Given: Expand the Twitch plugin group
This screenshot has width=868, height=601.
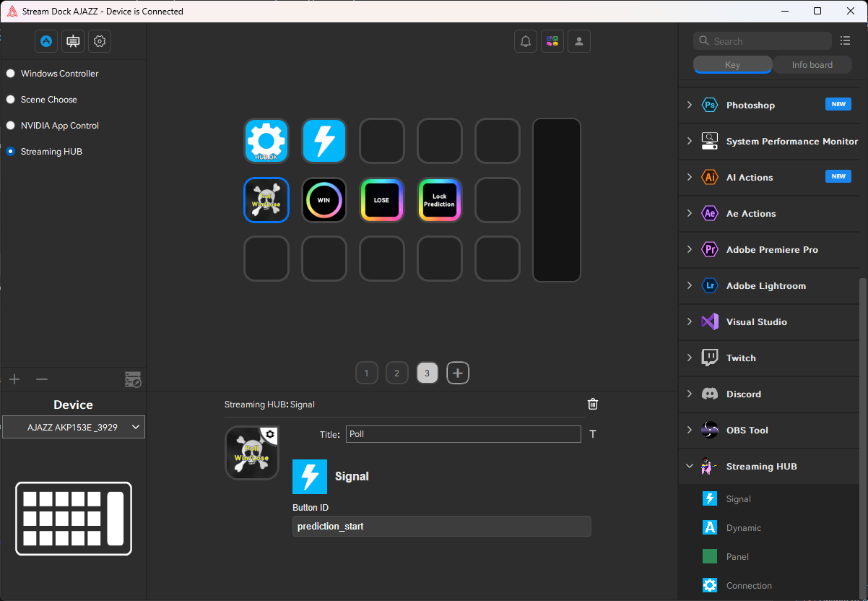Looking at the screenshot, I should (690, 358).
